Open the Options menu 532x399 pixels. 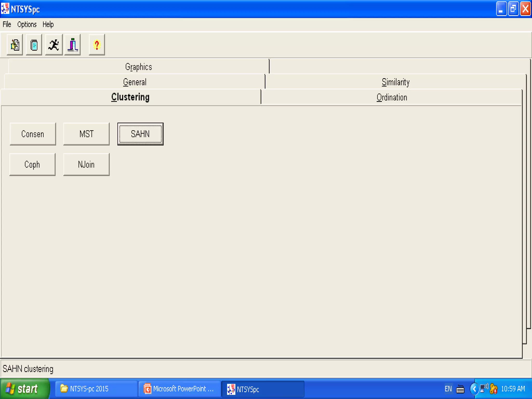point(27,24)
